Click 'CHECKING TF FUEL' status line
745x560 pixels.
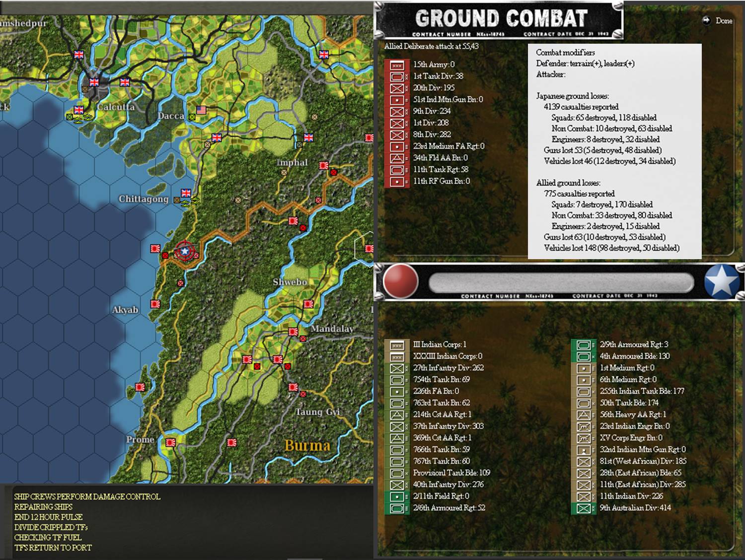click(48, 538)
